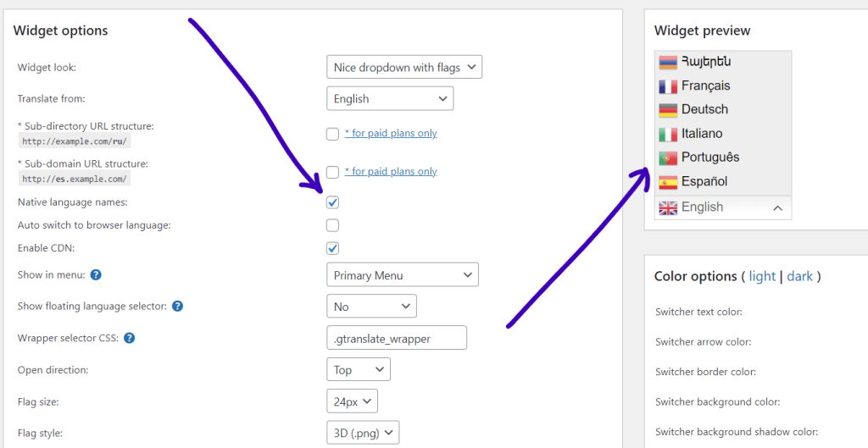Click the Widget preview heading
The image size is (868, 448).
pos(702,30)
